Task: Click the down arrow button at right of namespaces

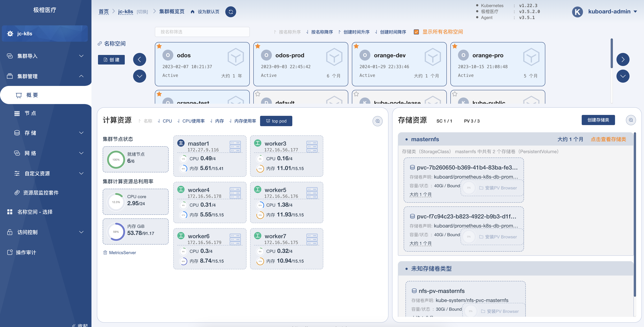Action: 623,76
